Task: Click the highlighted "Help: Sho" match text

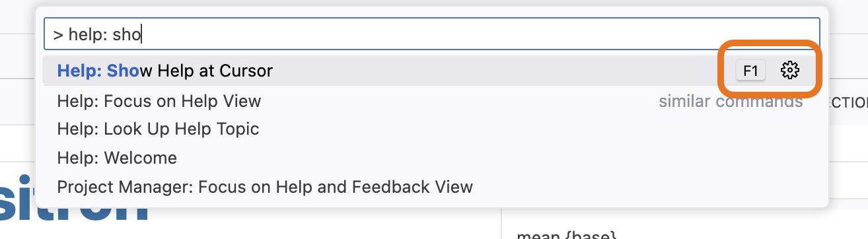Action: point(98,70)
